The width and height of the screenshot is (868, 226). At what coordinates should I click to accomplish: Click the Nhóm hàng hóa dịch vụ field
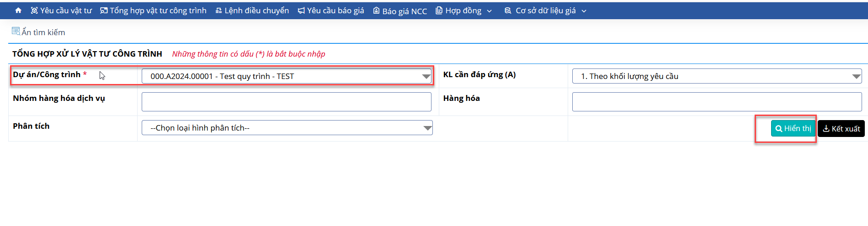coord(287,102)
